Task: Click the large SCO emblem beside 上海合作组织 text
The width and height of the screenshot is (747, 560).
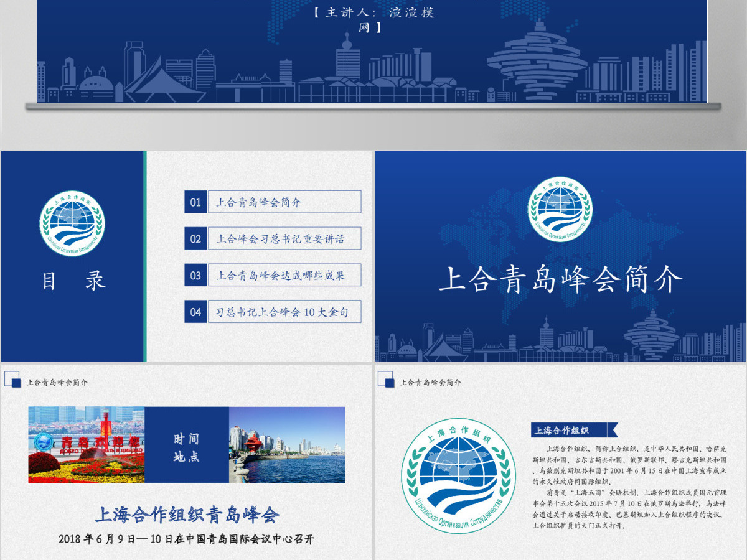Action: (x=459, y=475)
